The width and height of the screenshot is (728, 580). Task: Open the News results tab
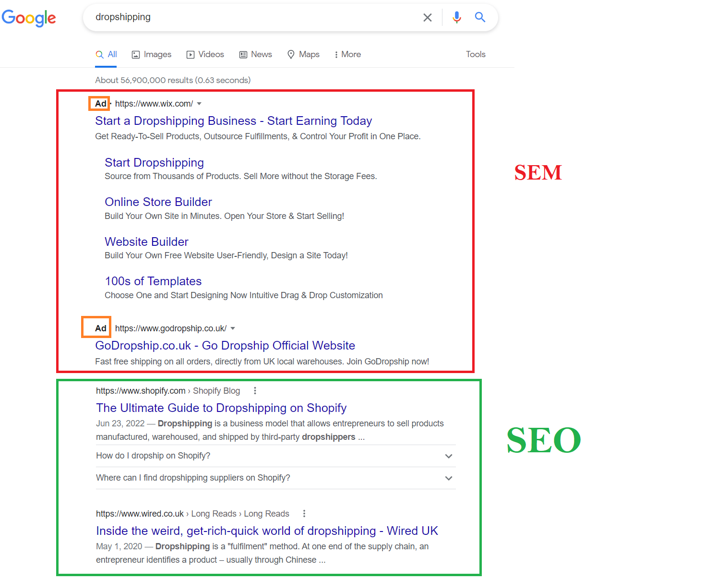point(256,54)
